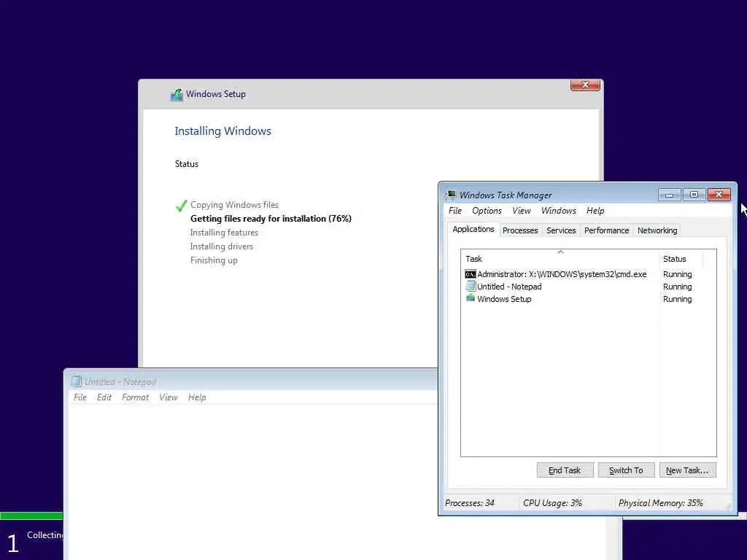The height and width of the screenshot is (560, 747).
Task: Click the green checkmark beside Copying Windows files
Action: click(181, 205)
